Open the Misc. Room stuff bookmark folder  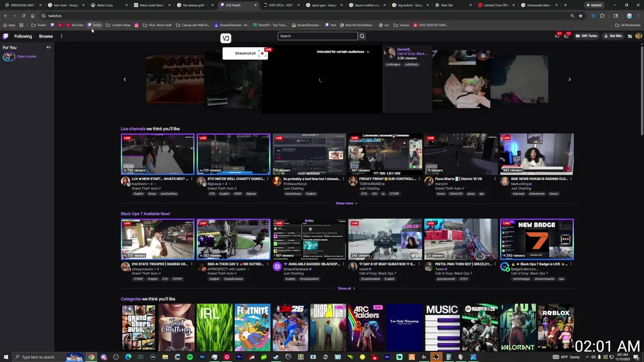(157, 25)
